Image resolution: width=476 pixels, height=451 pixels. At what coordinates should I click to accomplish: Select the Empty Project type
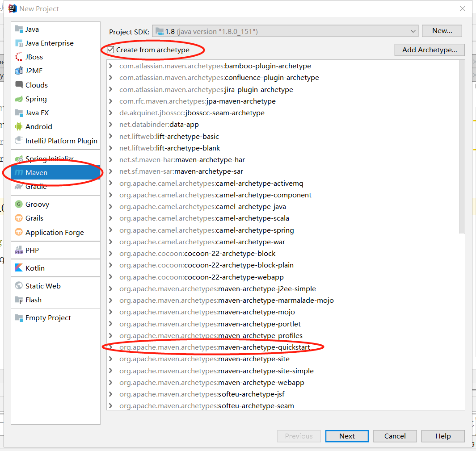(55, 318)
